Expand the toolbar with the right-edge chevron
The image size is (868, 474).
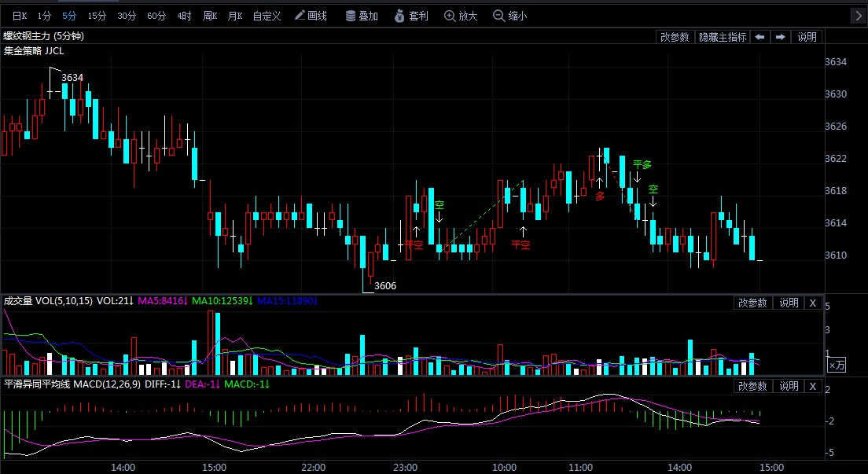tap(859, 16)
